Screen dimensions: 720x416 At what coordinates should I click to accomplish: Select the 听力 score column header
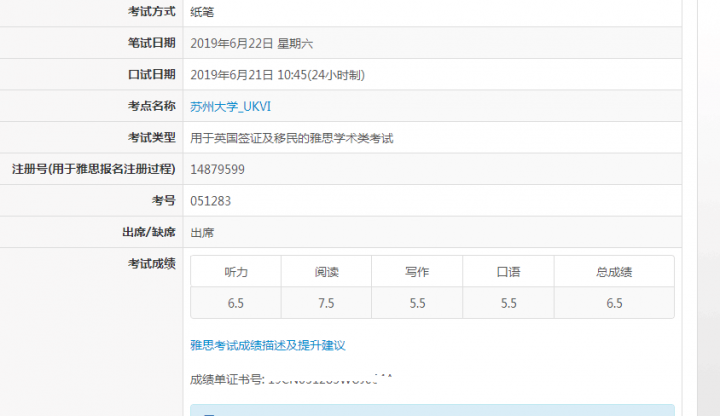[236, 272]
